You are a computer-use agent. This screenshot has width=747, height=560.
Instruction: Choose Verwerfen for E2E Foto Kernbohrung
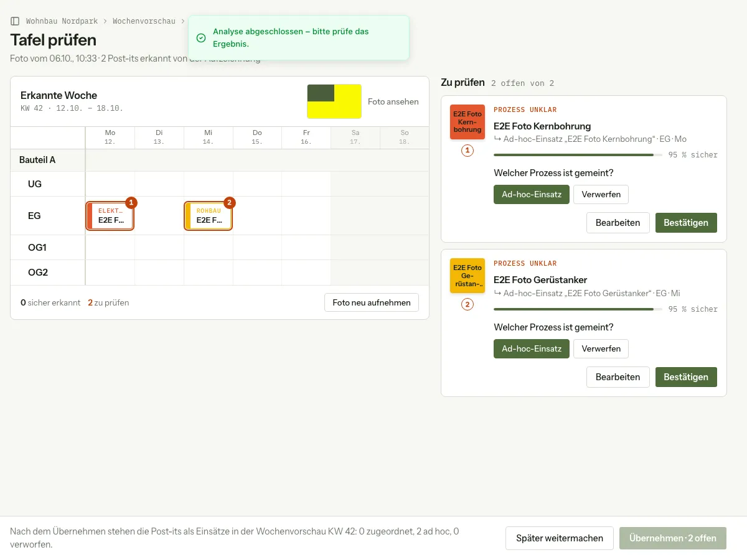point(601,194)
